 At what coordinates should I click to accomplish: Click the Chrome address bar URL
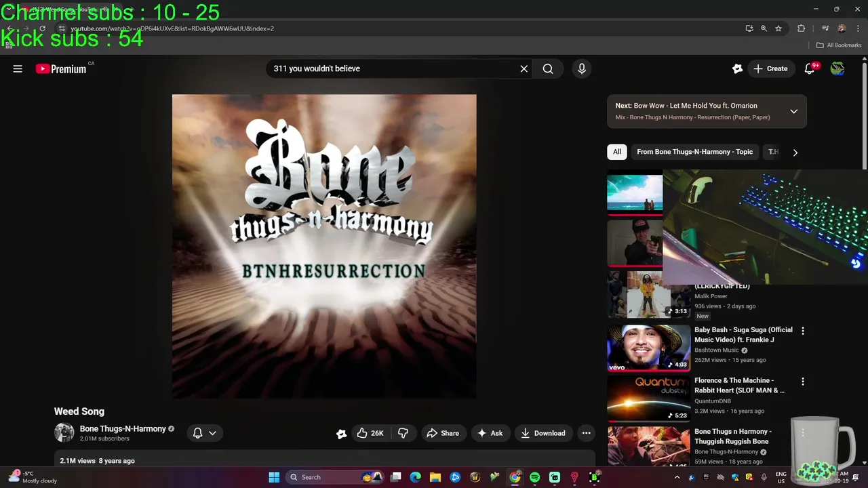tap(172, 28)
